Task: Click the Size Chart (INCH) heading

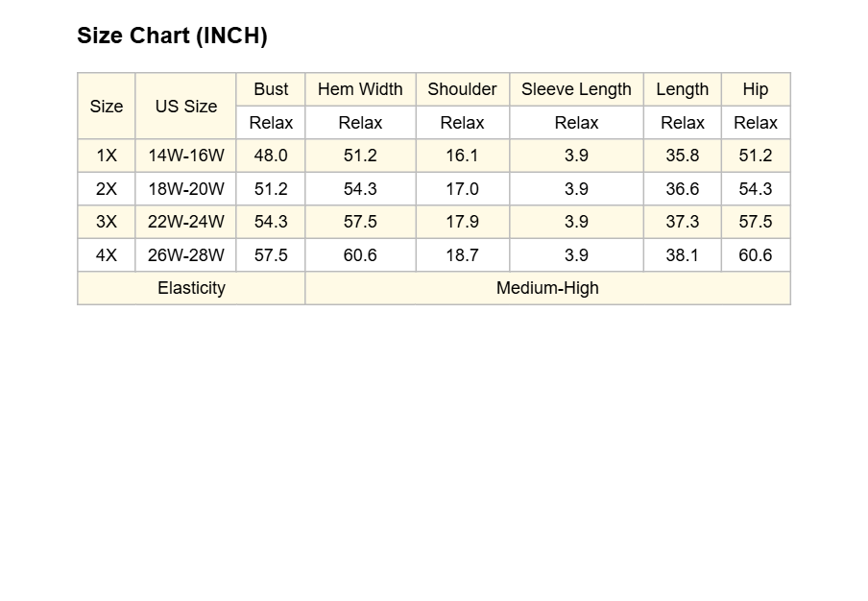Action: point(172,36)
